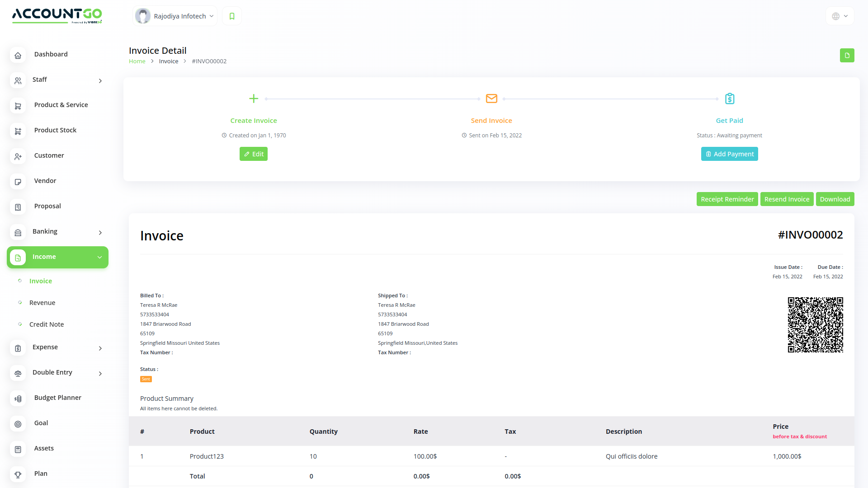Open the language globe dropdown
The width and height of the screenshot is (868, 488).
click(x=840, y=15)
